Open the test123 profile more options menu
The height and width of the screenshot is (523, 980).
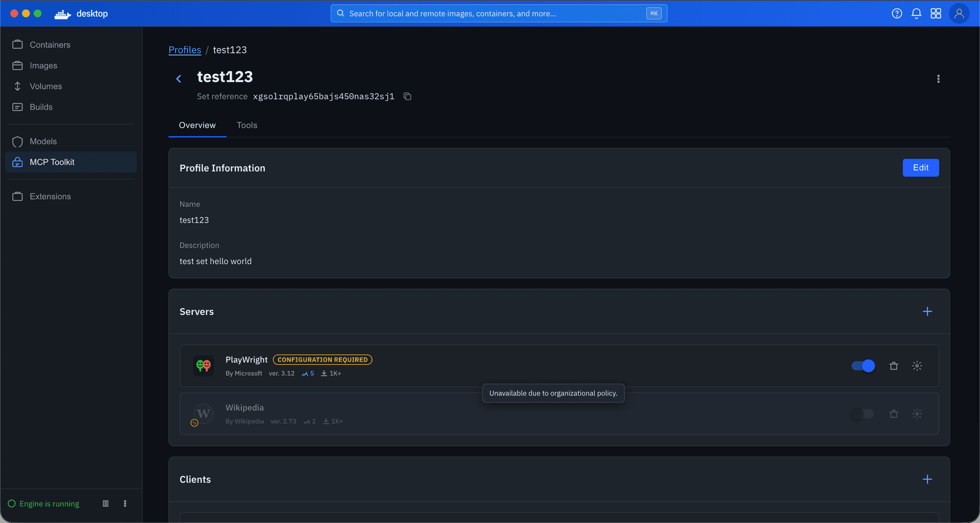[x=938, y=79]
